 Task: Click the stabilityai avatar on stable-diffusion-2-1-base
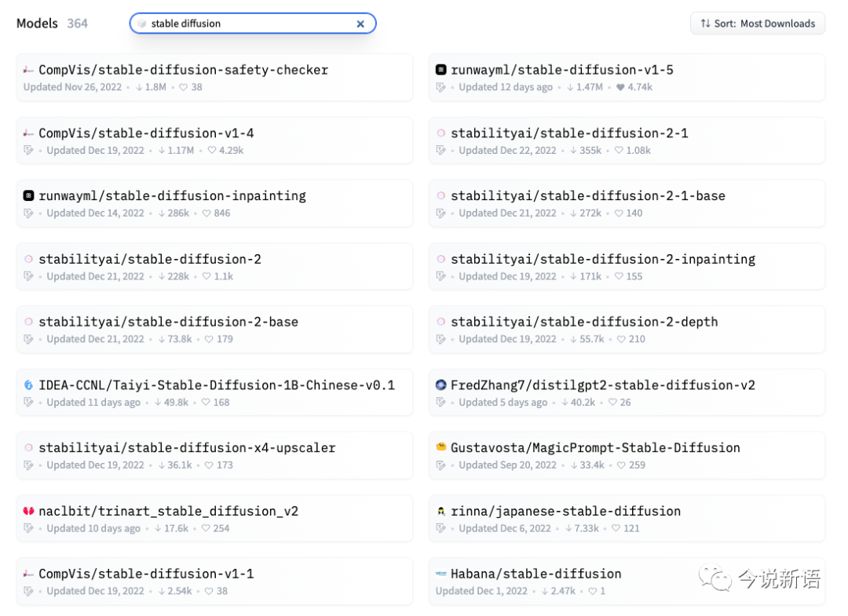(x=441, y=195)
